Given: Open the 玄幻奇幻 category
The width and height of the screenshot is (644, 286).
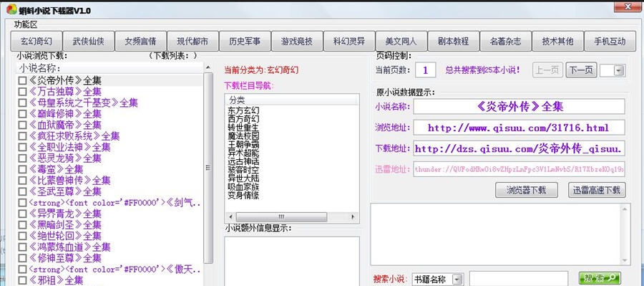Looking at the screenshot, I should pos(36,41).
